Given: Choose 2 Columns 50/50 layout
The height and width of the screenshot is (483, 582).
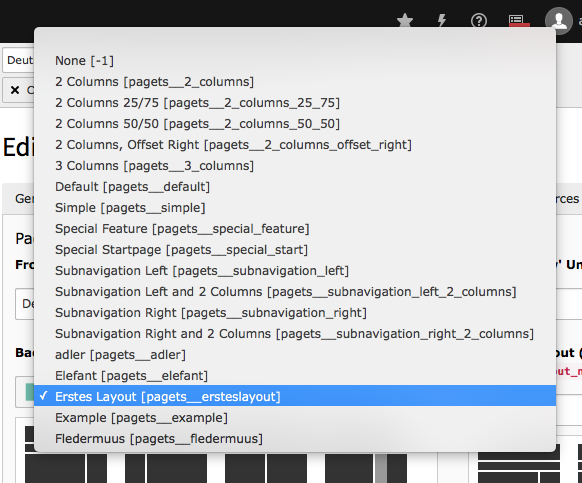Looking at the screenshot, I should [x=295, y=124].
